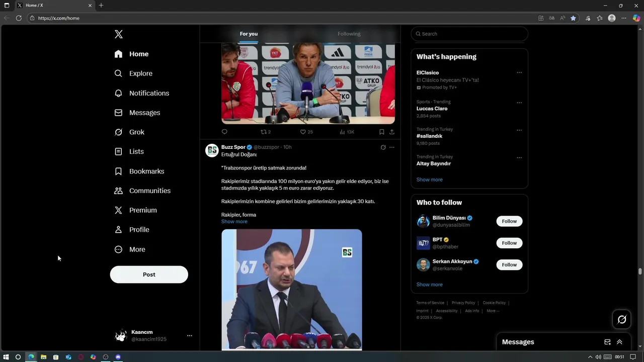Open Messages from left sidebar
The height and width of the screenshot is (362, 644).
(x=137, y=113)
